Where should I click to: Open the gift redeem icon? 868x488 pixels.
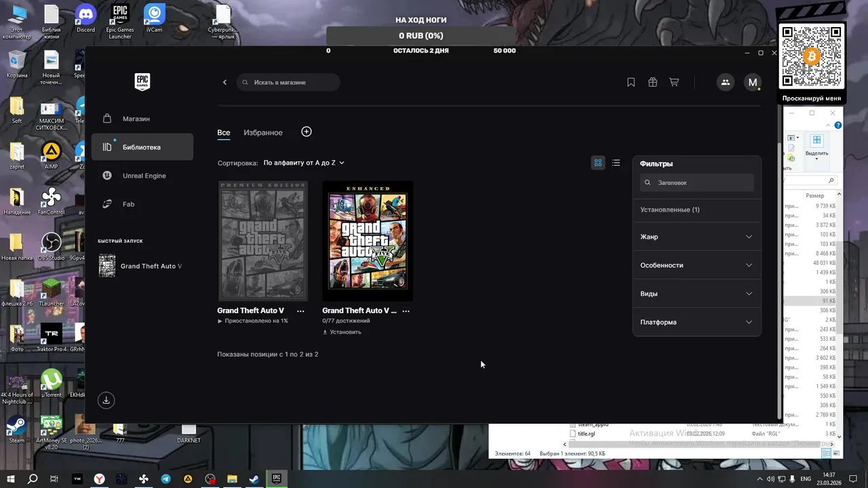pyautogui.click(x=652, y=82)
